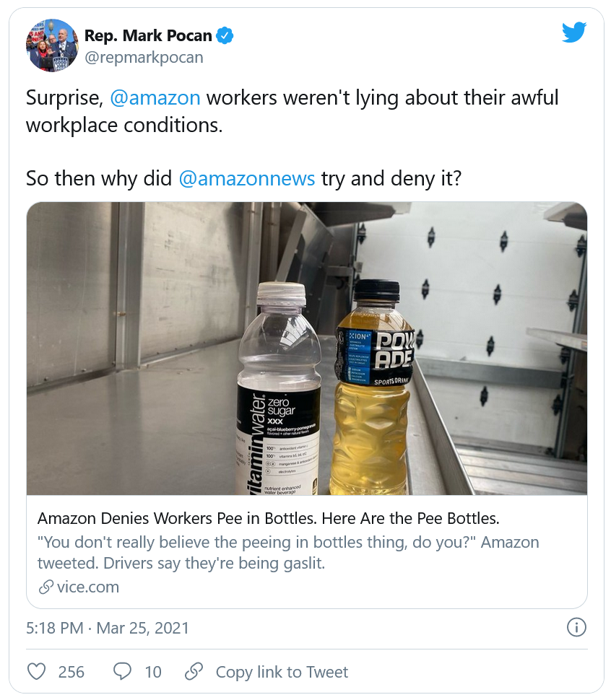Screen dimensions: 611x700
Task: Visit the vice.com source link
Action: 87,587
